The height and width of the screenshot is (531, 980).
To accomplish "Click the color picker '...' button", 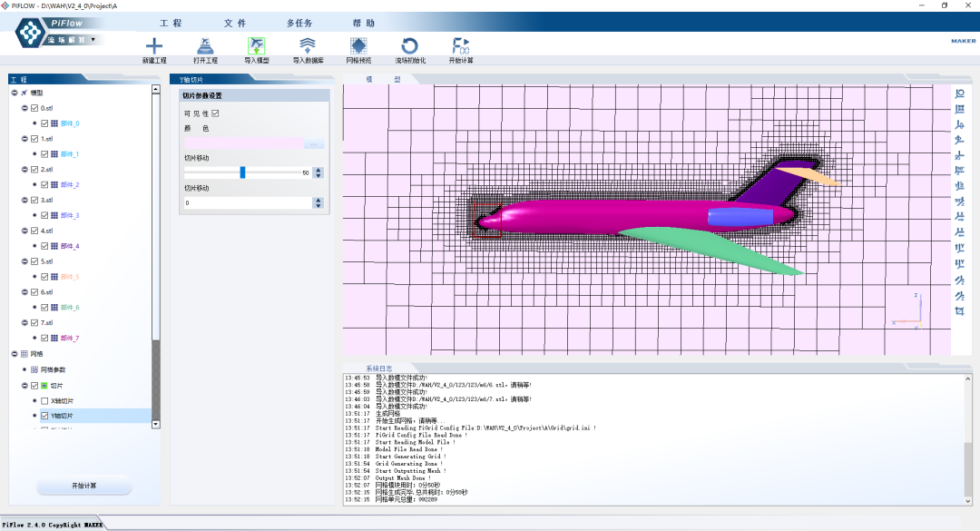I will (x=314, y=144).
